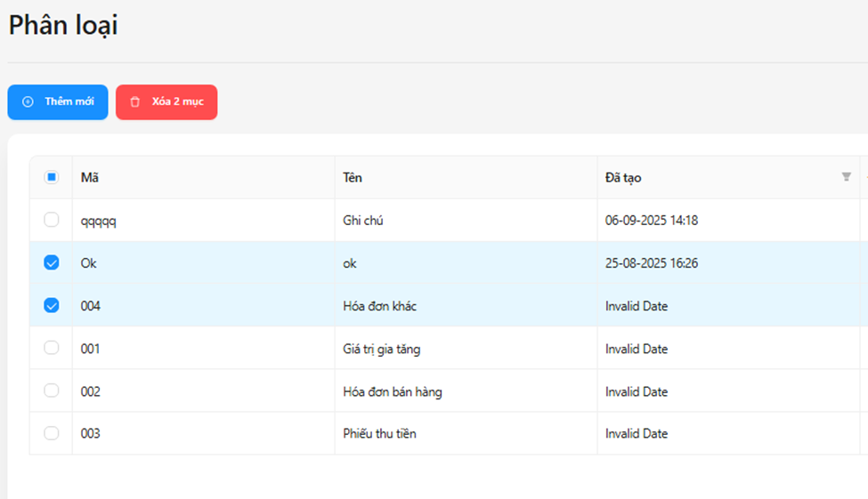The width and height of the screenshot is (868, 499).
Task: Check the checkbox for row qqqqq
Action: tap(52, 220)
